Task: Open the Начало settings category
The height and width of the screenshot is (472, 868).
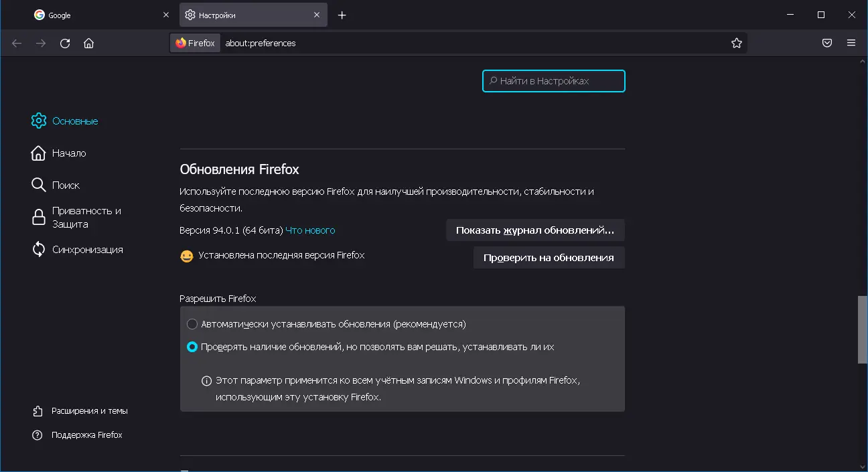Action: pos(68,153)
